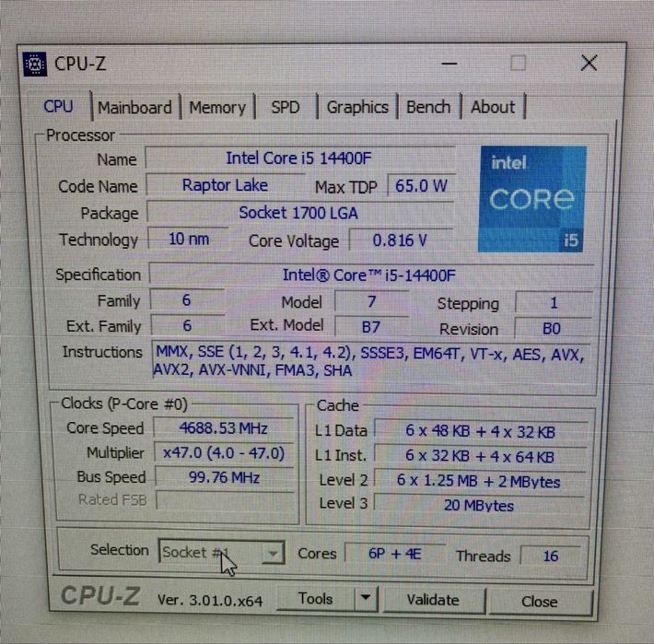Image resolution: width=654 pixels, height=644 pixels.
Task: Select the CPU tab
Action: pos(58,106)
